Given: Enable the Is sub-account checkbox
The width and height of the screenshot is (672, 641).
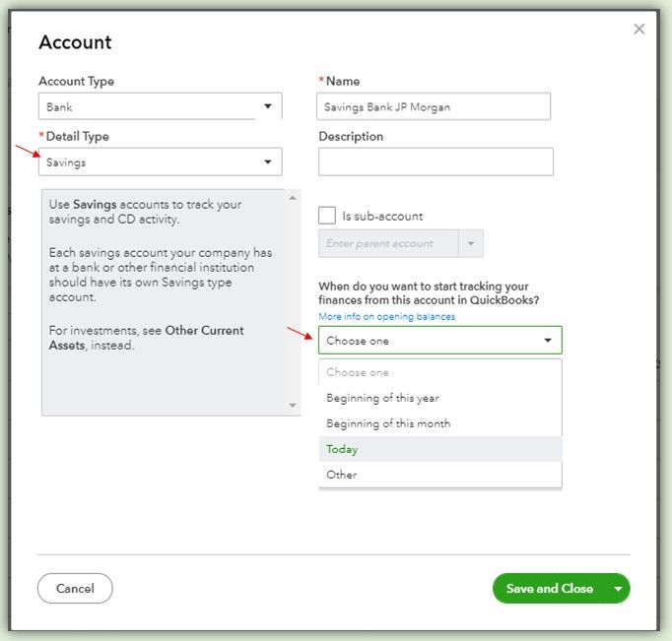Looking at the screenshot, I should [327, 216].
